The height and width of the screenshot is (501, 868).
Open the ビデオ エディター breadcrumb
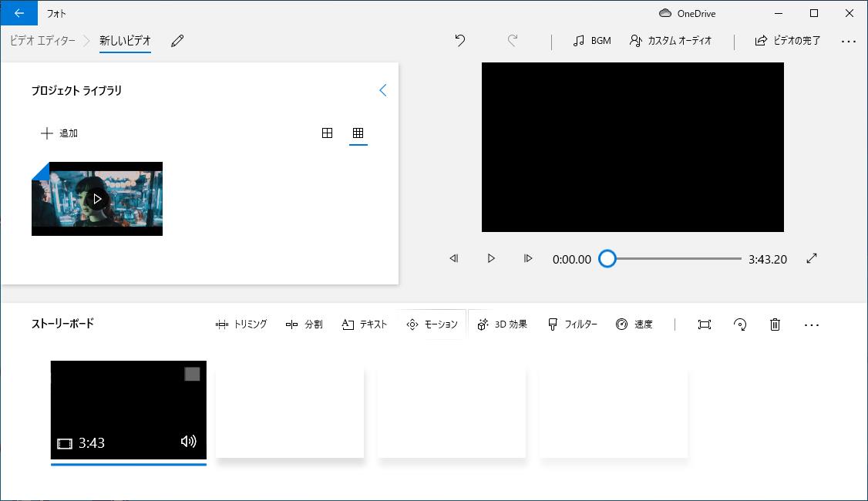(42, 40)
